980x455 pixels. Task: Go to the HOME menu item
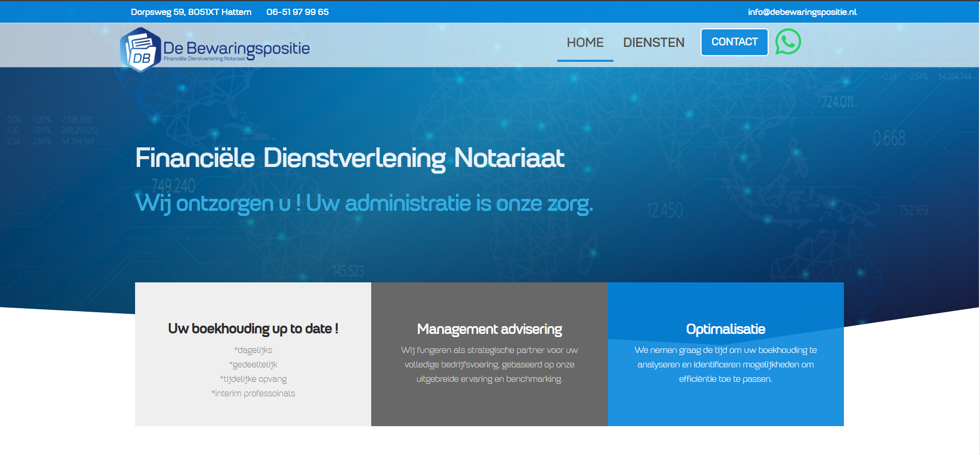coord(585,42)
